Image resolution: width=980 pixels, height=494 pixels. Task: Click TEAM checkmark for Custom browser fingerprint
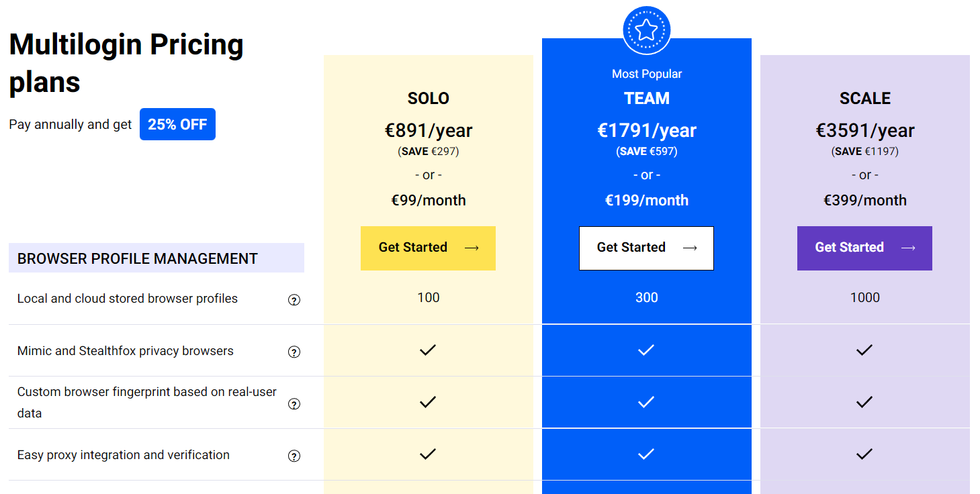[x=646, y=402]
